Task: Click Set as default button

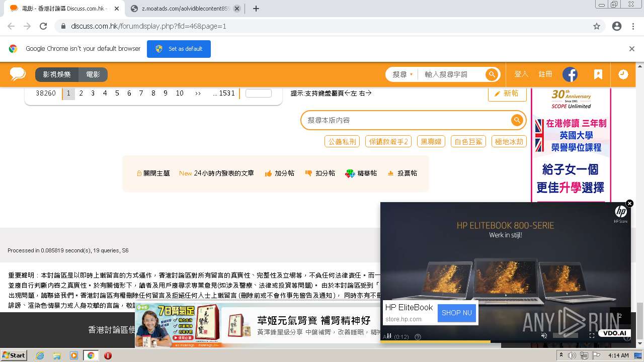Action: pos(179,49)
